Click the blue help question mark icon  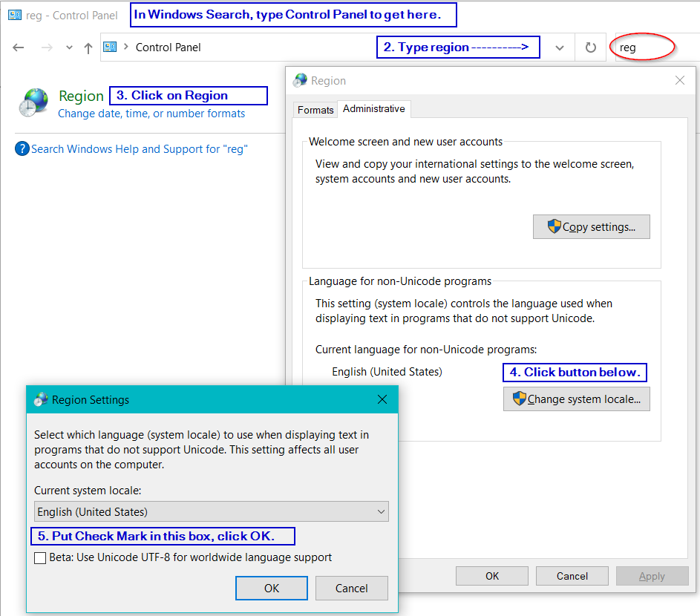click(x=22, y=148)
